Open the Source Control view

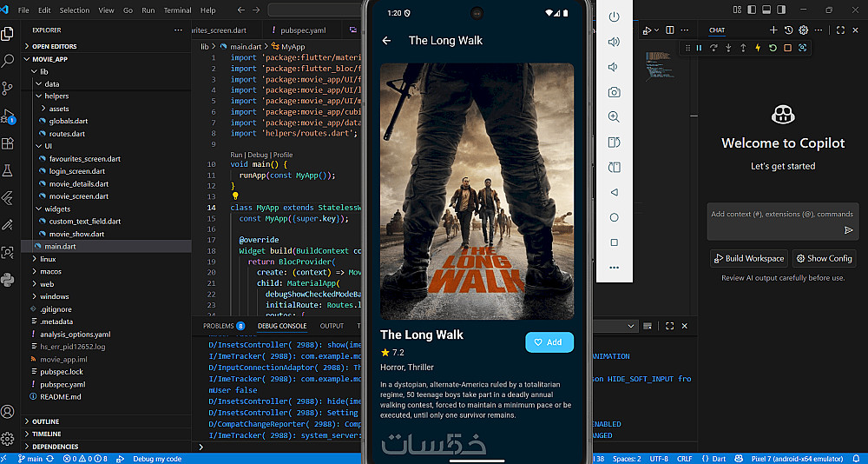point(8,89)
